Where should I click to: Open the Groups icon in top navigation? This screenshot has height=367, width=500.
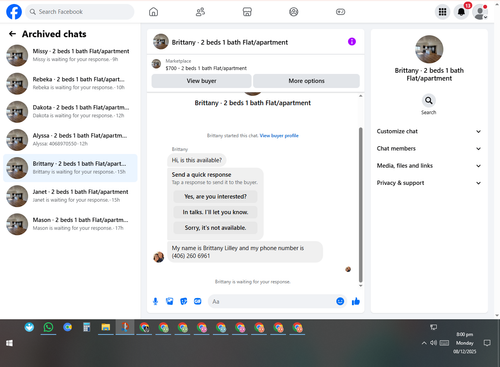pos(294,12)
